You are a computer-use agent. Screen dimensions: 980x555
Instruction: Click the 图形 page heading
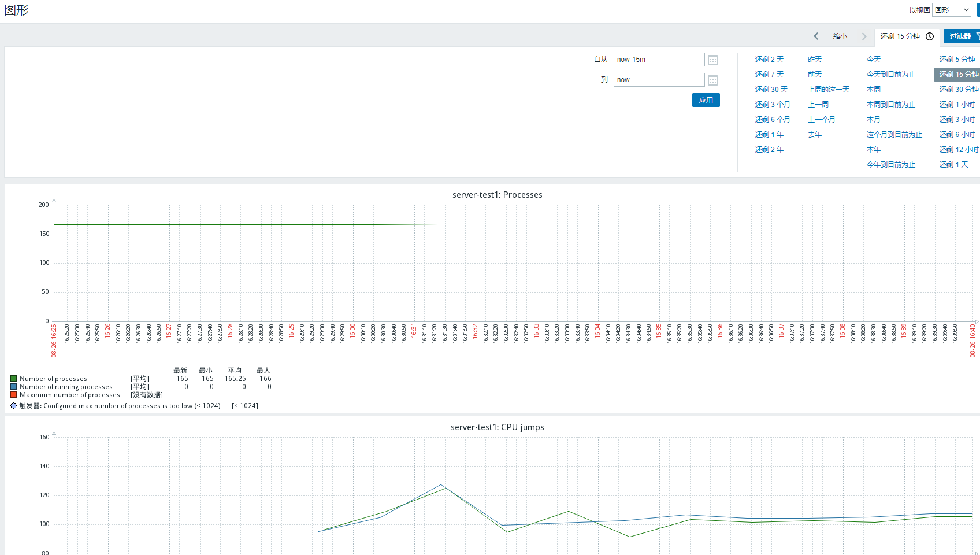(16, 10)
